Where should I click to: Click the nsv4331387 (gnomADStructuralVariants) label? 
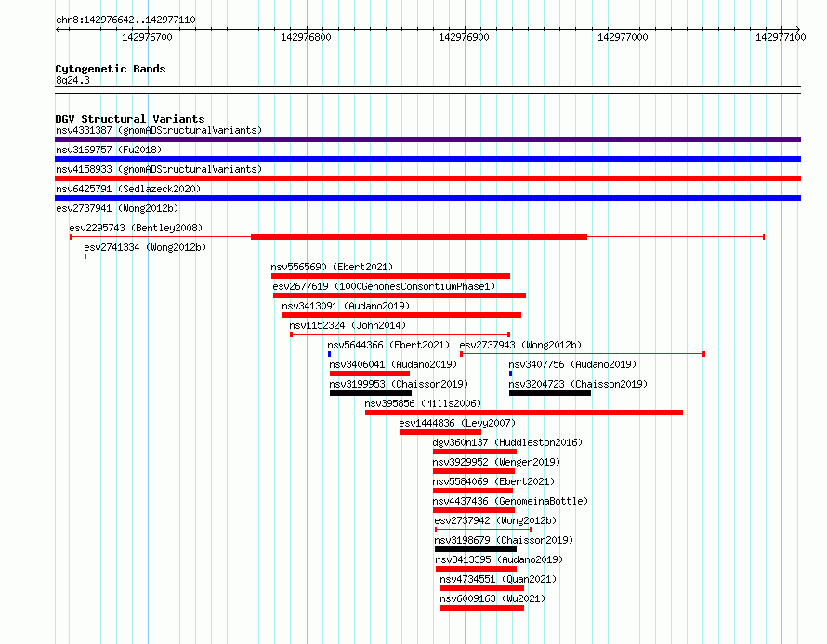point(159,130)
